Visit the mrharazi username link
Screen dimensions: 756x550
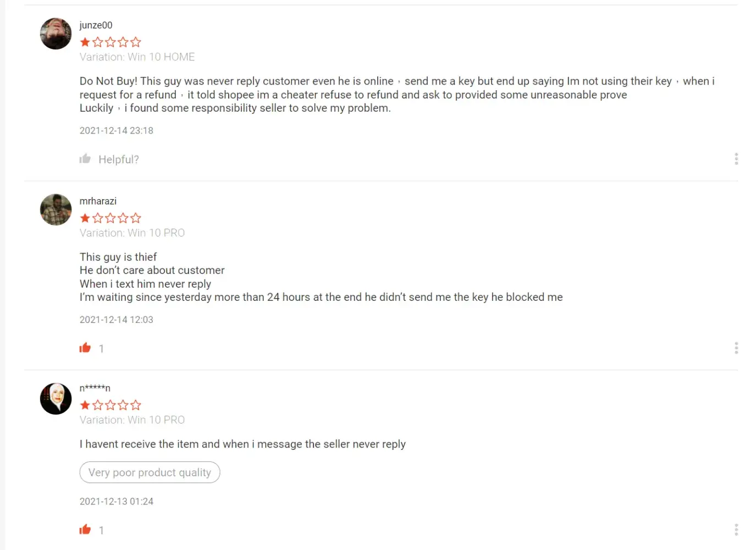pyautogui.click(x=98, y=201)
